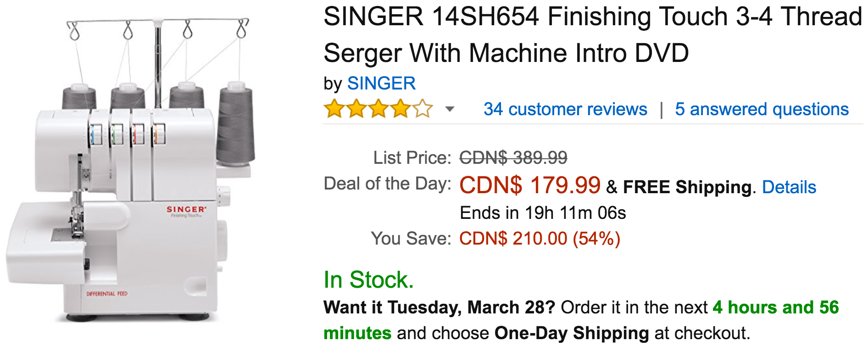Click the One-Day Shipping text
This screenshot has height=346, width=868.
[572, 333]
